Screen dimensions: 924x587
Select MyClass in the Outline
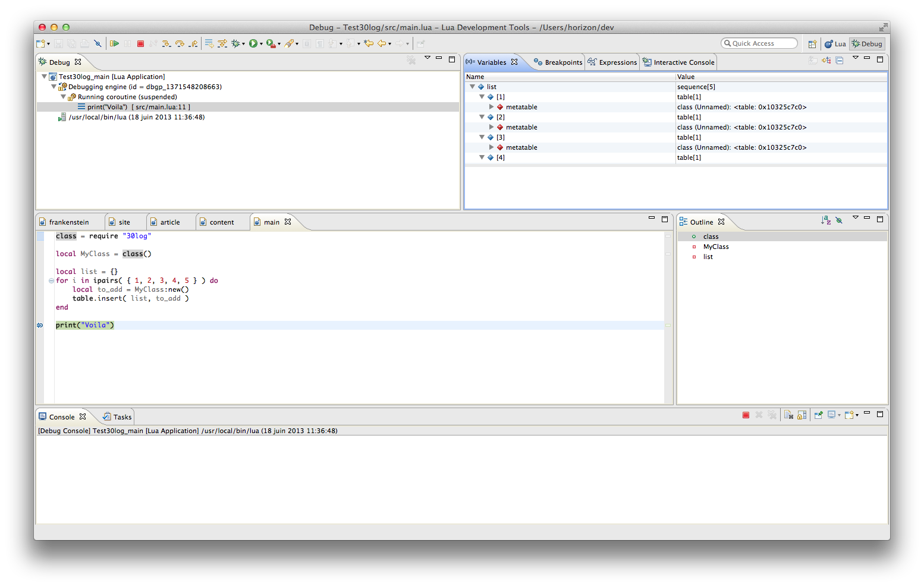point(716,247)
